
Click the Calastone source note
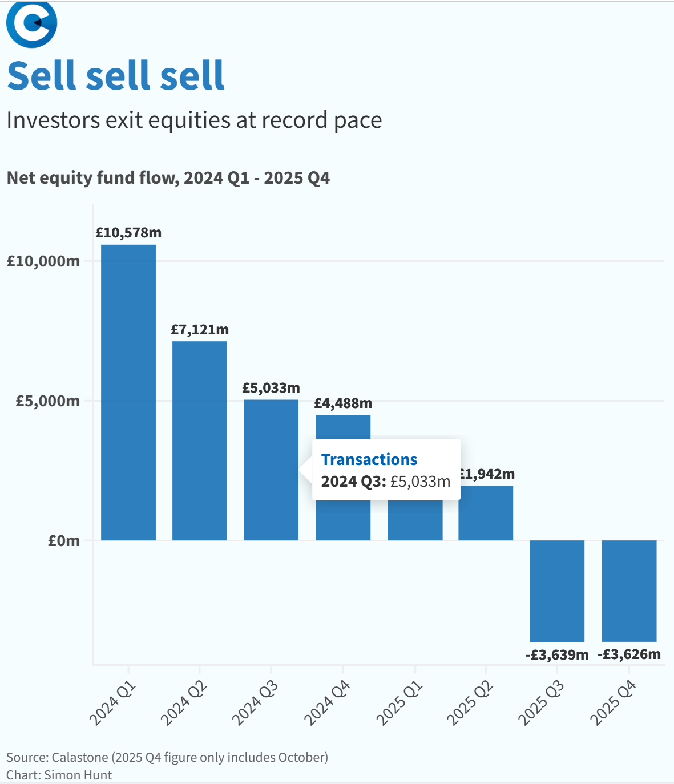point(167,757)
